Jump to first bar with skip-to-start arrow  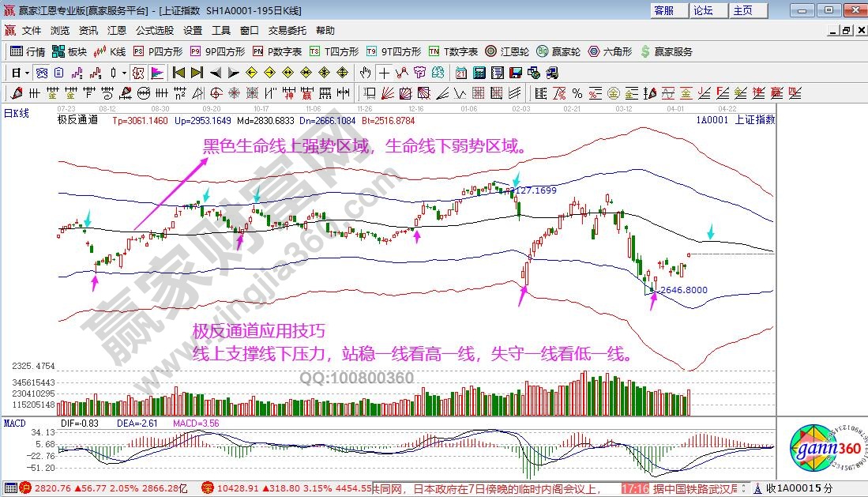pos(179,73)
